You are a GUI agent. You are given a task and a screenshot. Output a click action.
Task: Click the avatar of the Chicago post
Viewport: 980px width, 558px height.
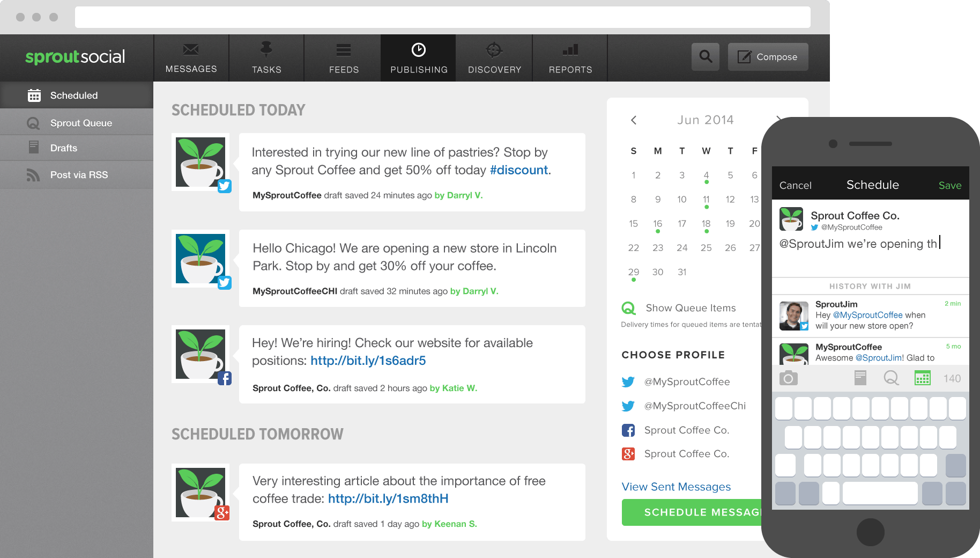201,259
